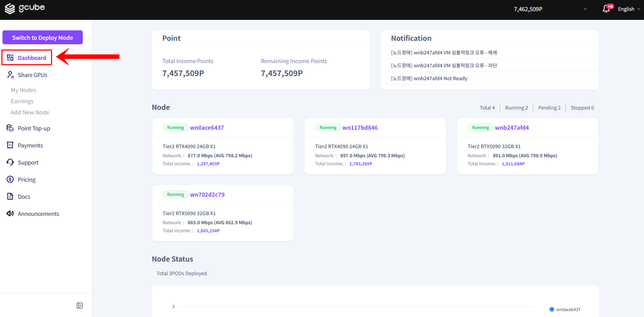Go to Earnings submenu

click(22, 101)
